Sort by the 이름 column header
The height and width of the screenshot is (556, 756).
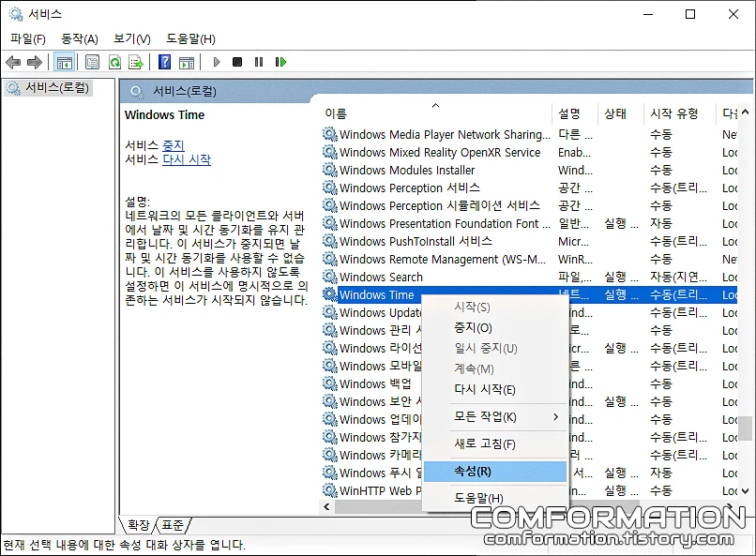click(436, 113)
